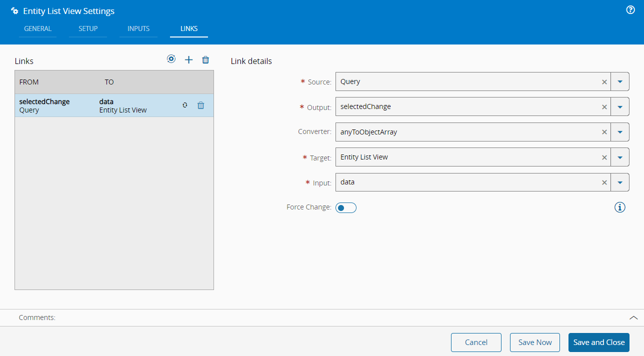
Task: Open the Target dropdown arrow
Action: coord(620,157)
